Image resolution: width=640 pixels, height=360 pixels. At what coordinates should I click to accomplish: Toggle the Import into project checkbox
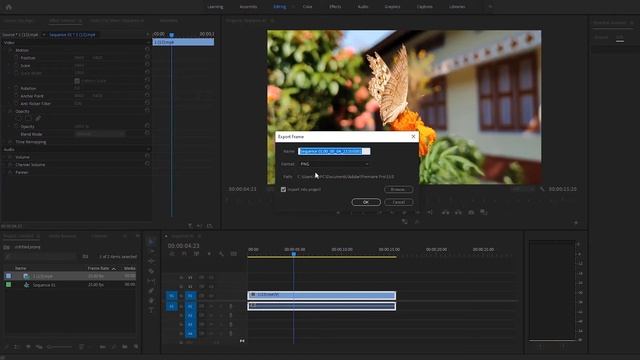click(x=283, y=189)
